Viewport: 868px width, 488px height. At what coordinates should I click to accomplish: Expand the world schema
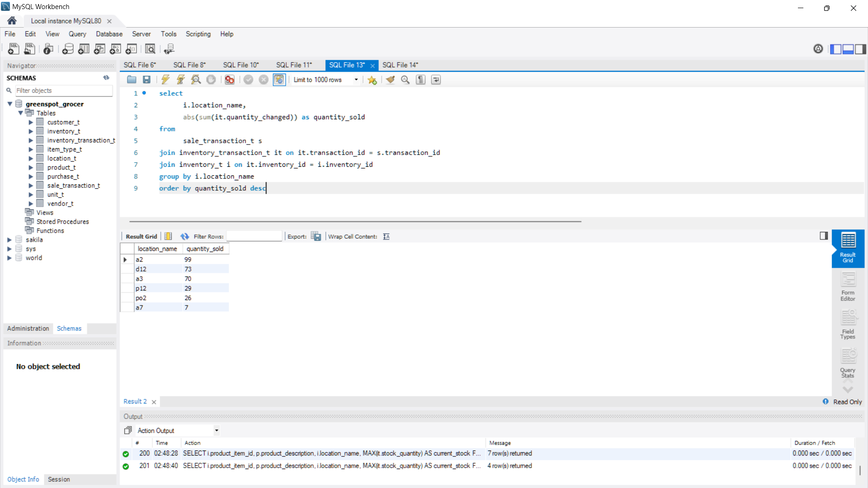(9, 258)
